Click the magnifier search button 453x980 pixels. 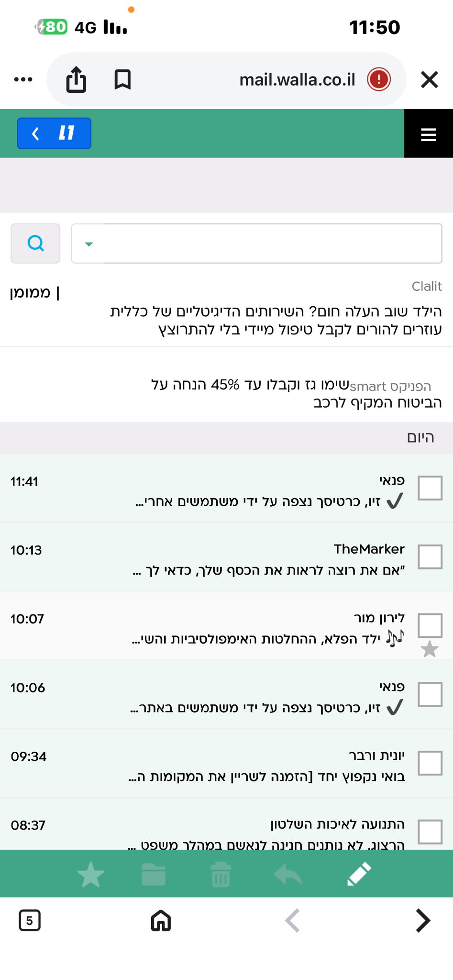pos(35,244)
